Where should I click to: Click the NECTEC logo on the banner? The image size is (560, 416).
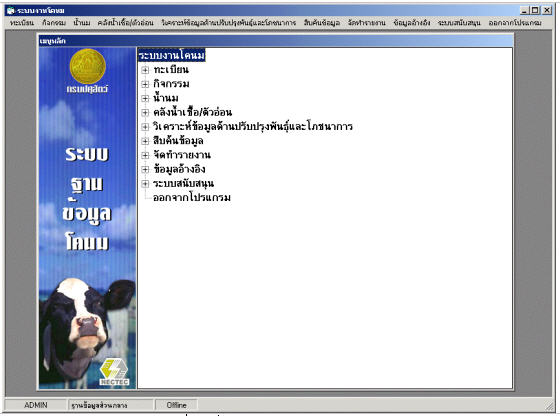tap(114, 372)
